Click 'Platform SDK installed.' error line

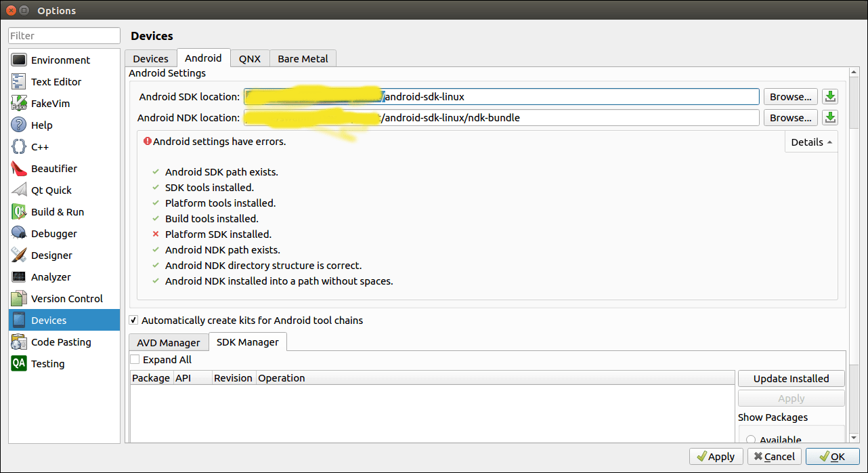pyautogui.click(x=218, y=234)
